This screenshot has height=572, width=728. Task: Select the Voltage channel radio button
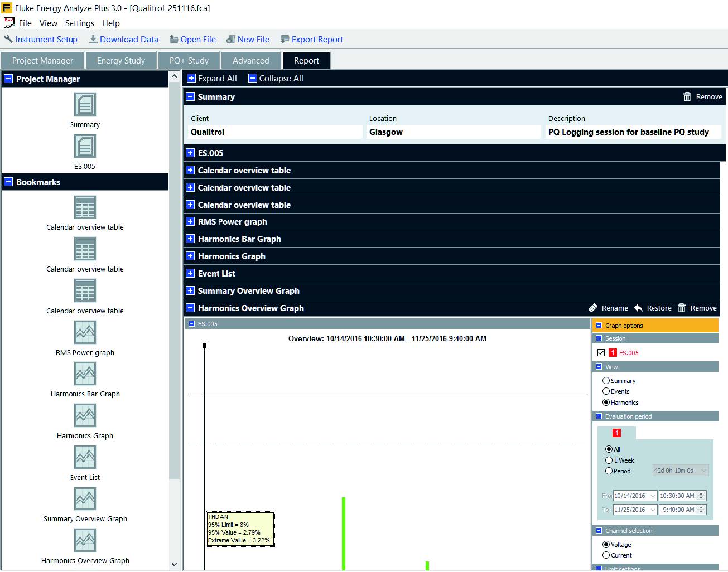coord(606,544)
